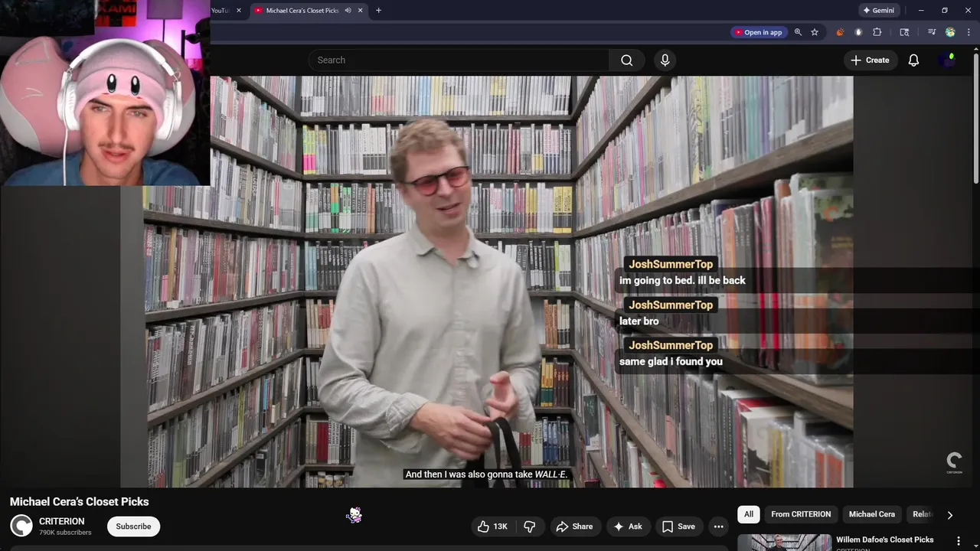The height and width of the screenshot is (551, 980).
Task: Click the Create button
Action: (x=870, y=60)
